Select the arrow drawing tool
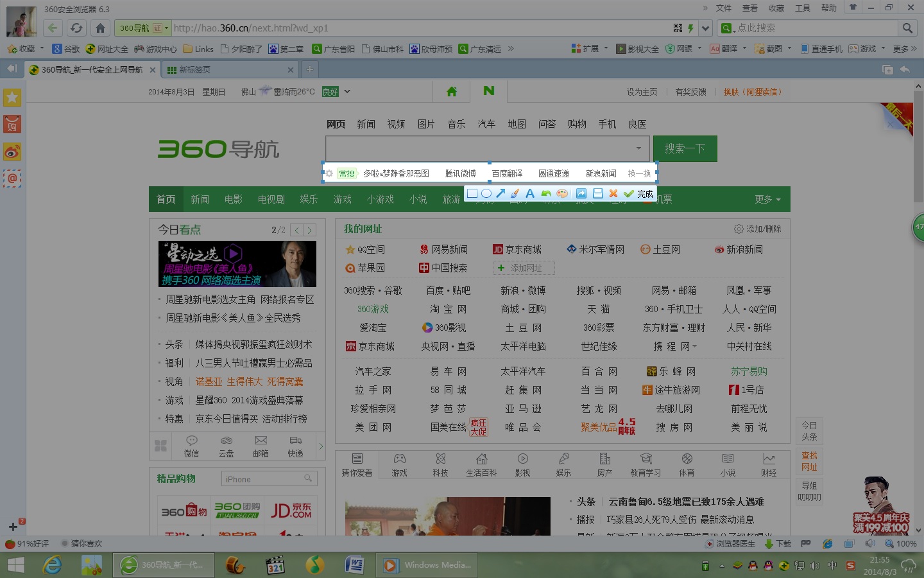This screenshot has height=578, width=924. [x=501, y=193]
